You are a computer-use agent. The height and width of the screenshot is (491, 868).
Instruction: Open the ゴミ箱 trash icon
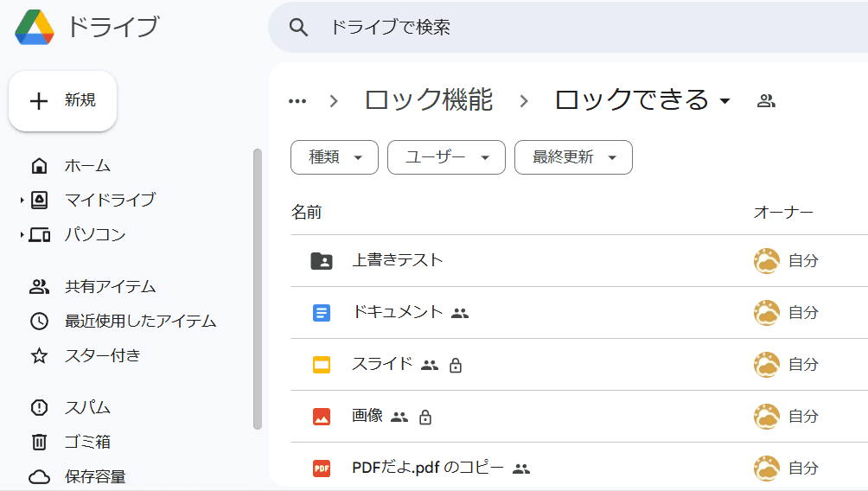click(39, 442)
